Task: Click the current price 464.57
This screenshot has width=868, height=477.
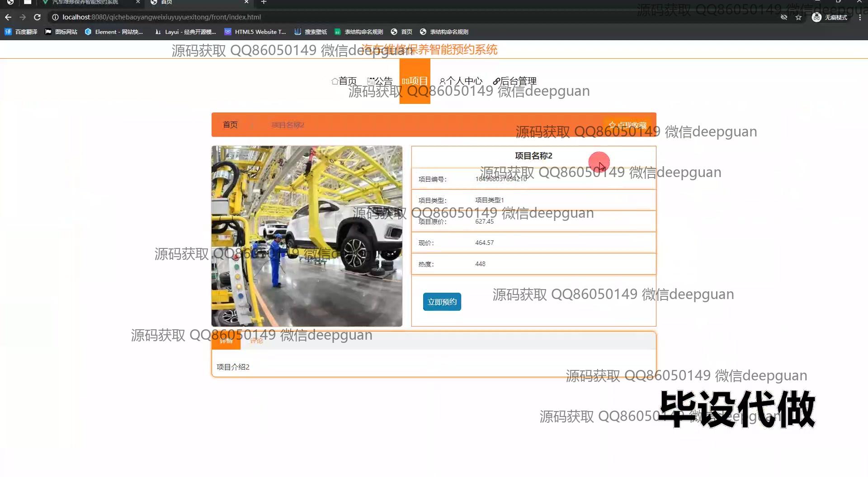Action: [x=484, y=243]
